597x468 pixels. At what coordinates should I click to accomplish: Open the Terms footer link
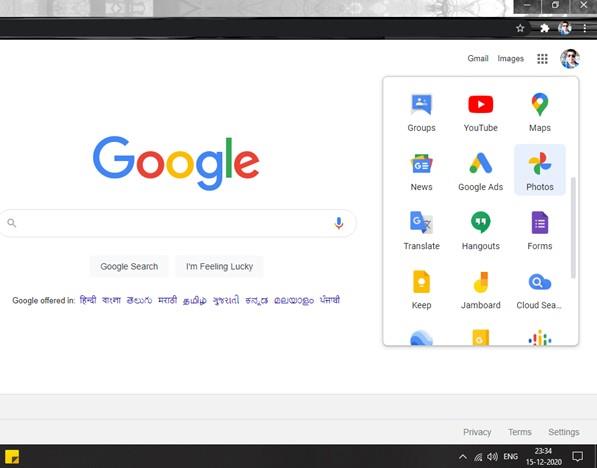click(x=520, y=432)
